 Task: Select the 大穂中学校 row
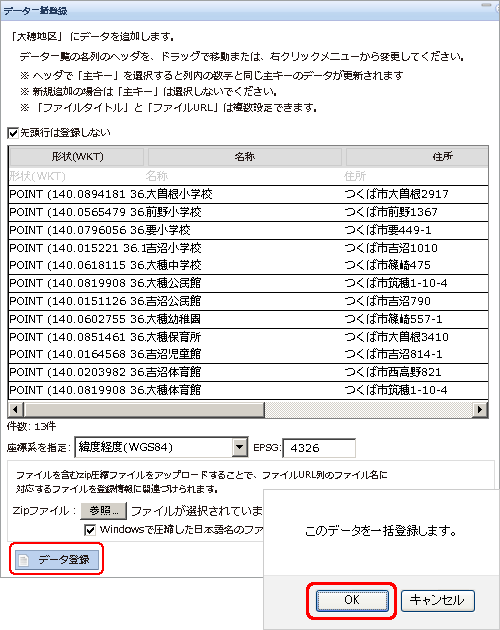248,265
